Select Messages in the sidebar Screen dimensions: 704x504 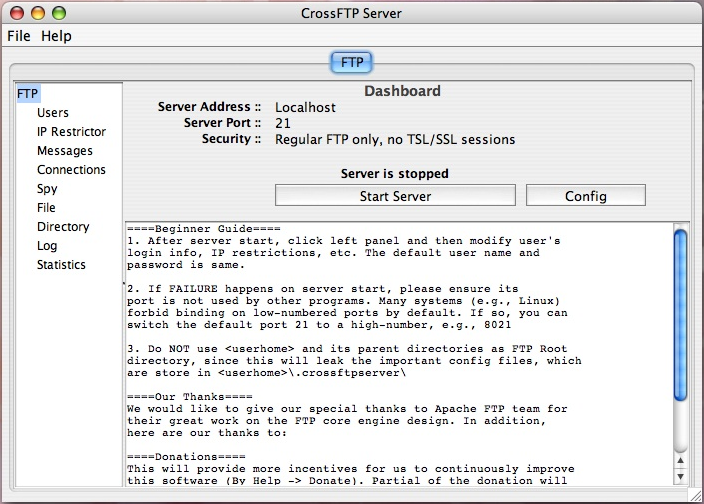pyautogui.click(x=65, y=151)
